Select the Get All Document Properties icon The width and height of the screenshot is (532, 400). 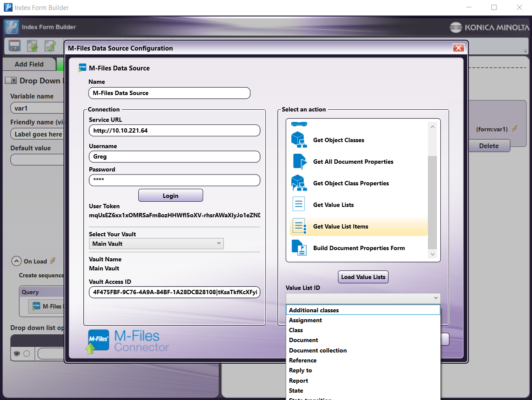(x=299, y=162)
